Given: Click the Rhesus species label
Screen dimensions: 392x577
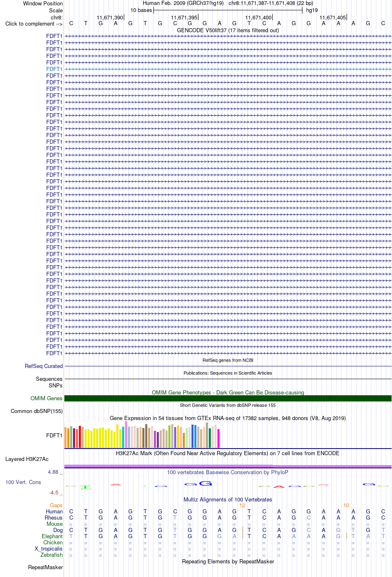Looking at the screenshot, I should pyautogui.click(x=54, y=518).
